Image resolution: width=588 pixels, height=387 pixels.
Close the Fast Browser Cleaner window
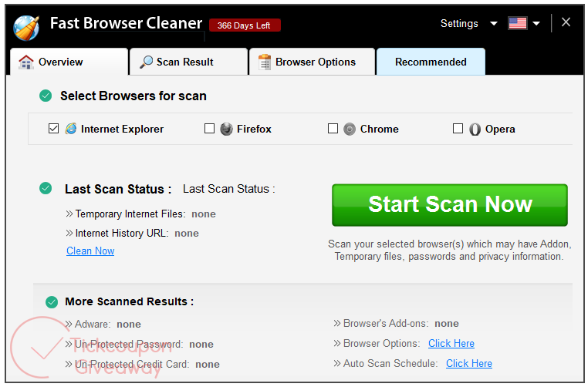click(x=566, y=22)
